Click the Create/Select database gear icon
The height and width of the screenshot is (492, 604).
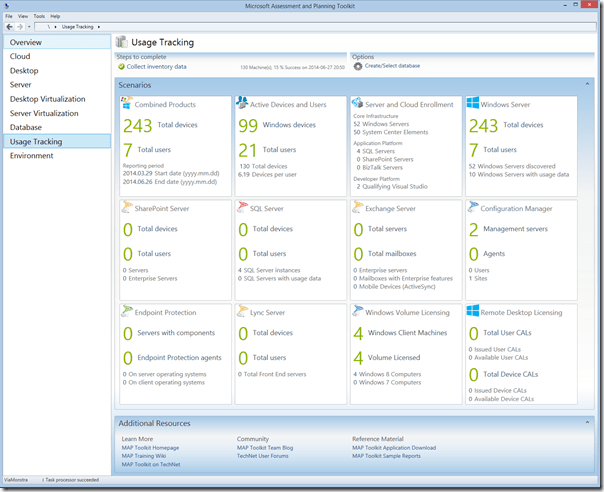point(358,66)
